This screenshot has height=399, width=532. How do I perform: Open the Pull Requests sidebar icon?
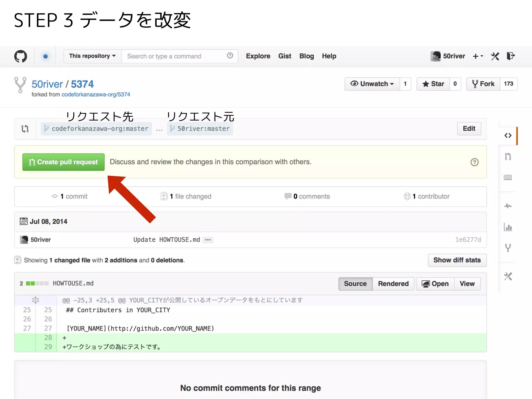(x=508, y=156)
